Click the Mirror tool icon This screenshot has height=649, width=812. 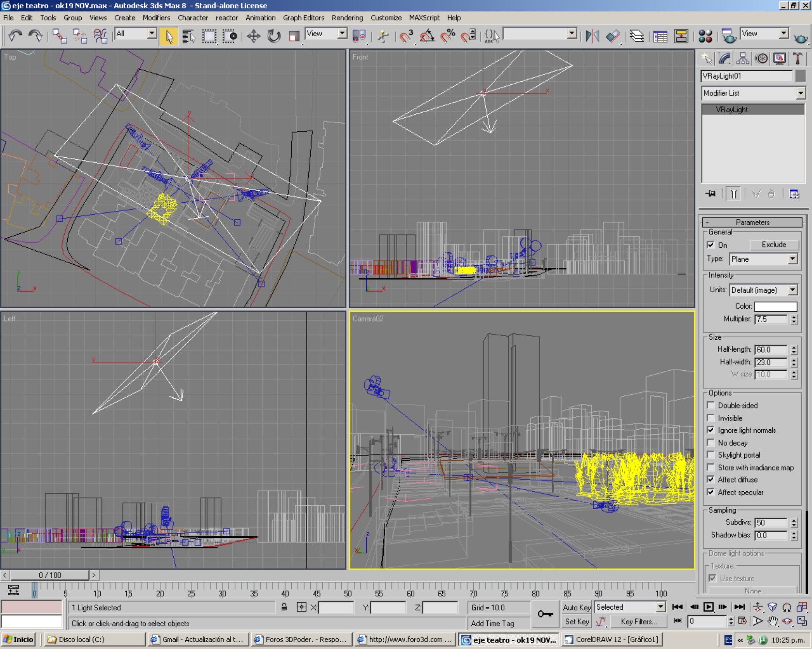click(592, 36)
